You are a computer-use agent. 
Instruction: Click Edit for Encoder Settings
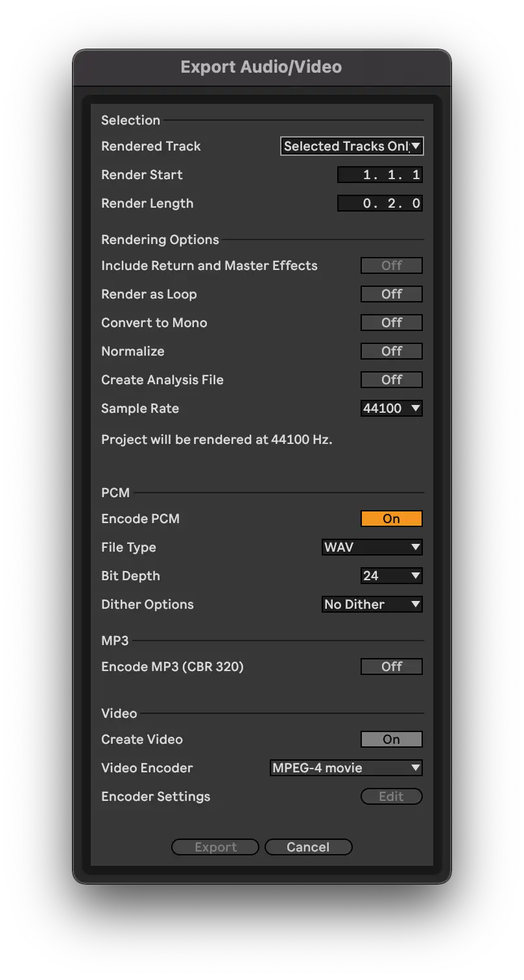(x=391, y=796)
